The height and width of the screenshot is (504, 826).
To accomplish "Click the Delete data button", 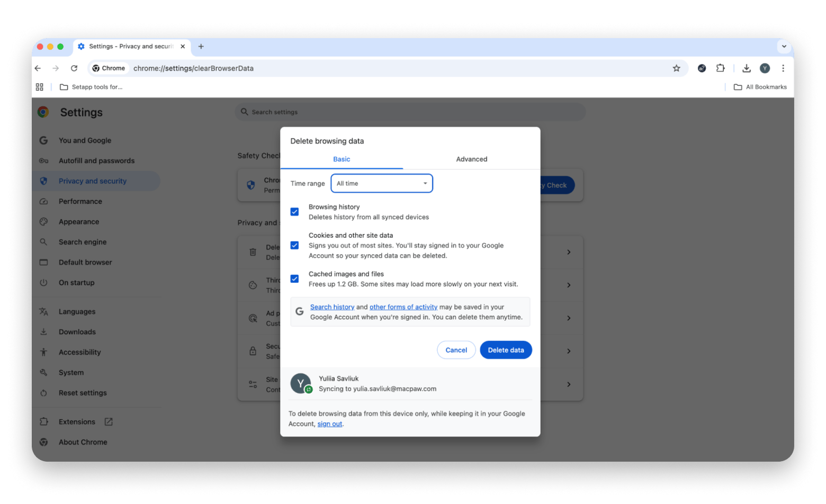I will coord(506,350).
